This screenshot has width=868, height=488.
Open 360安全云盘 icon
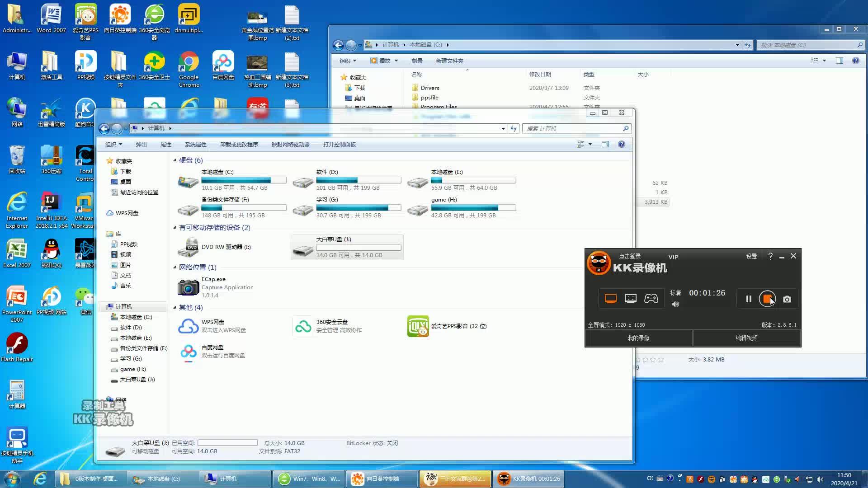pos(303,326)
